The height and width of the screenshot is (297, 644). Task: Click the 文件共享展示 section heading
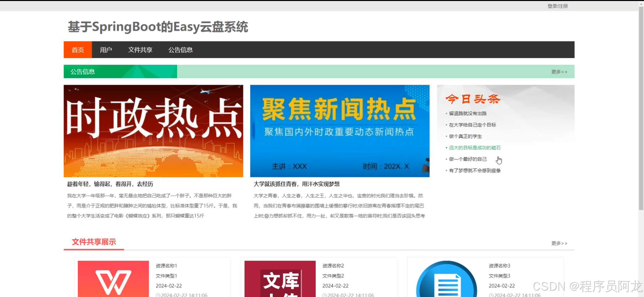point(94,242)
